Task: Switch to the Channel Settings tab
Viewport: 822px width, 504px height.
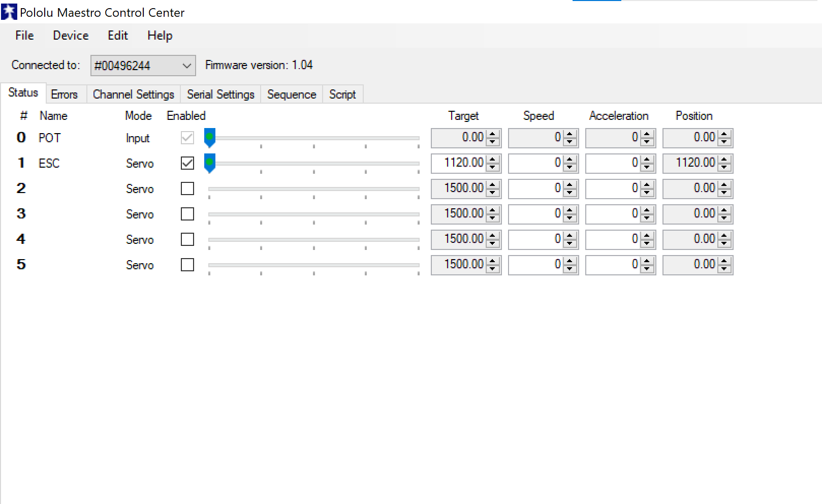Action: 133,94
